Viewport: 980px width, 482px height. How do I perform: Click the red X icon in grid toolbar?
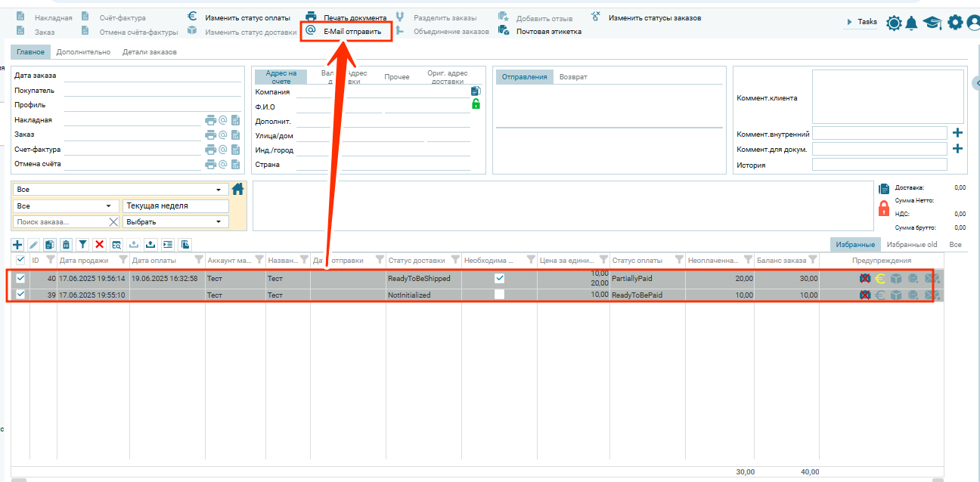(x=99, y=244)
